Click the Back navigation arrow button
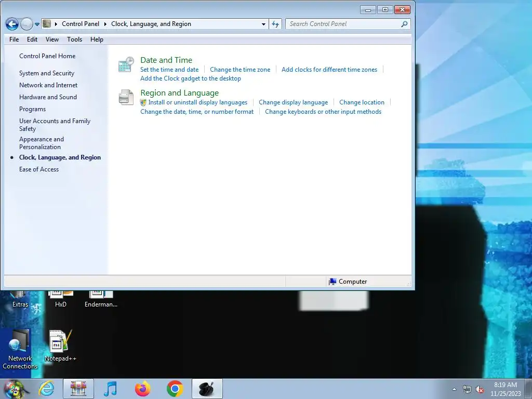 pos(12,24)
